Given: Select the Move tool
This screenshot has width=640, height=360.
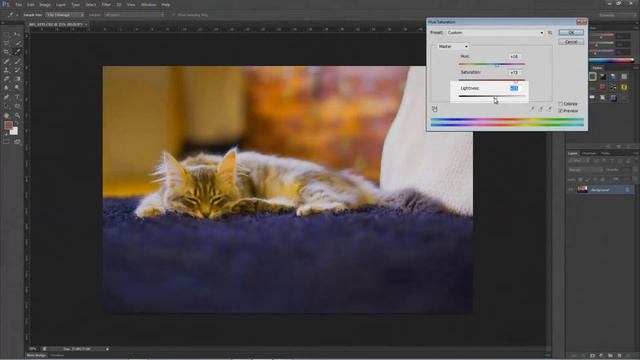Looking at the screenshot, I should (17, 34).
